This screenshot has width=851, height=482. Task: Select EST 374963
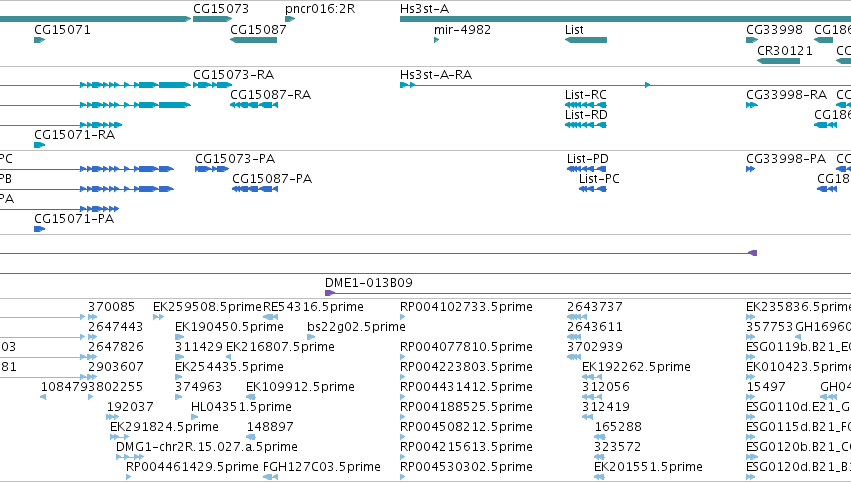tap(199, 387)
